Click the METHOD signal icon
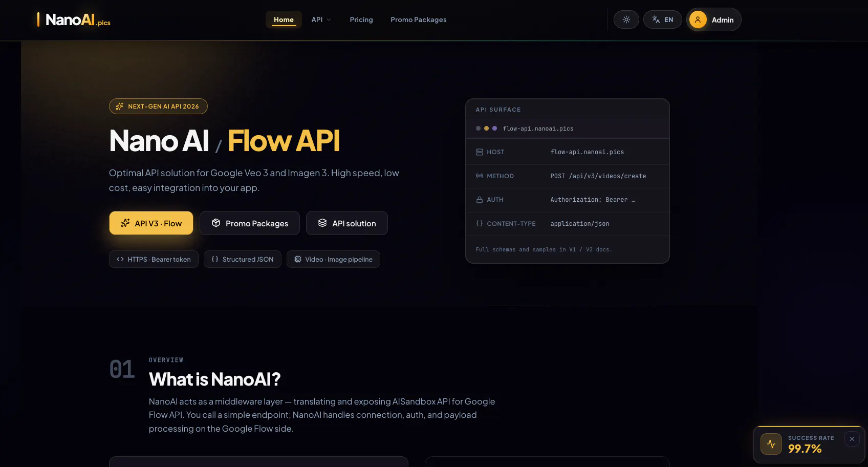868x467 pixels. point(480,176)
